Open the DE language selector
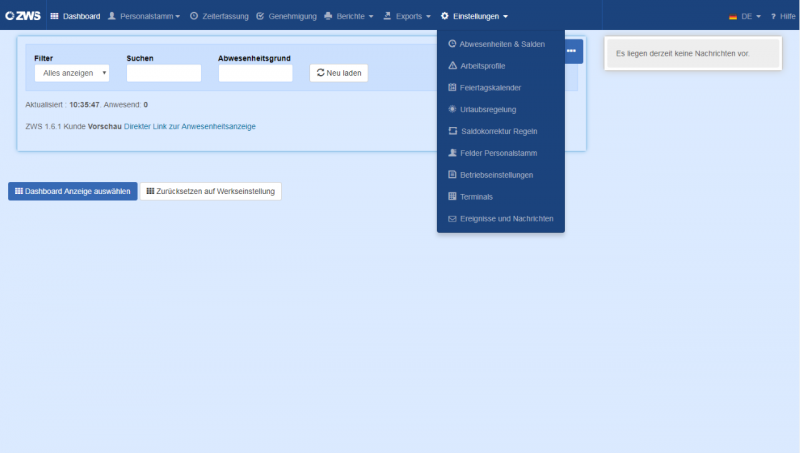This screenshot has height=453, width=800. [745, 16]
